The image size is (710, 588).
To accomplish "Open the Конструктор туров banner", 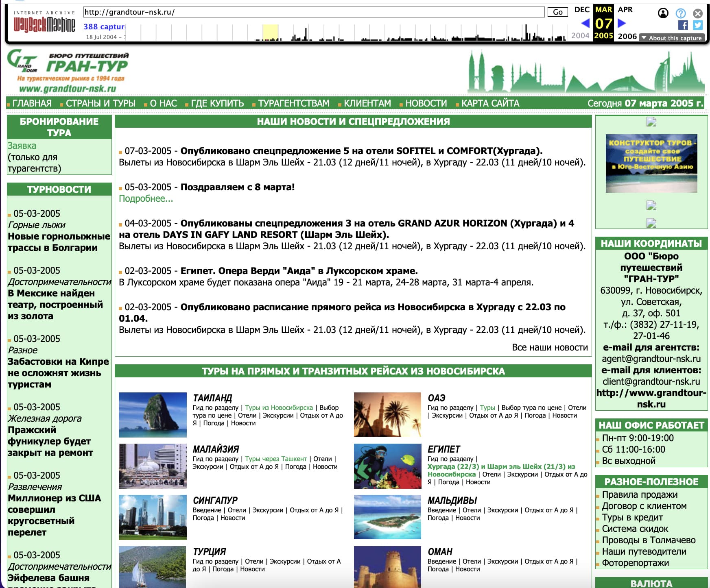I will (651, 163).
